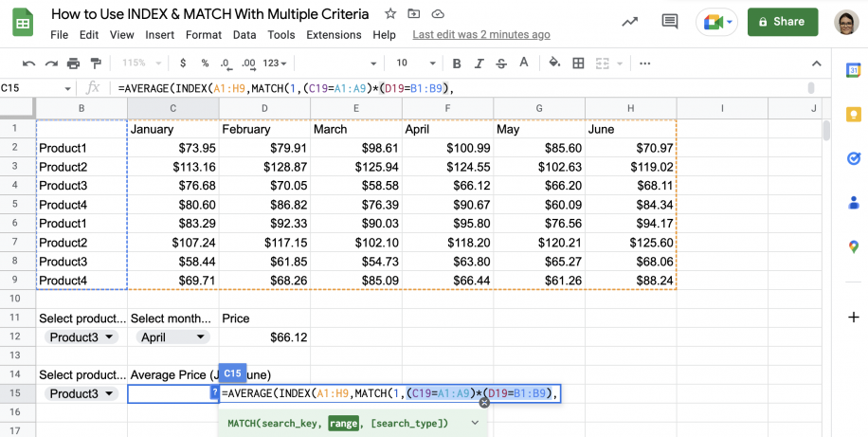Get add-ons with plus icon

coord(853,318)
